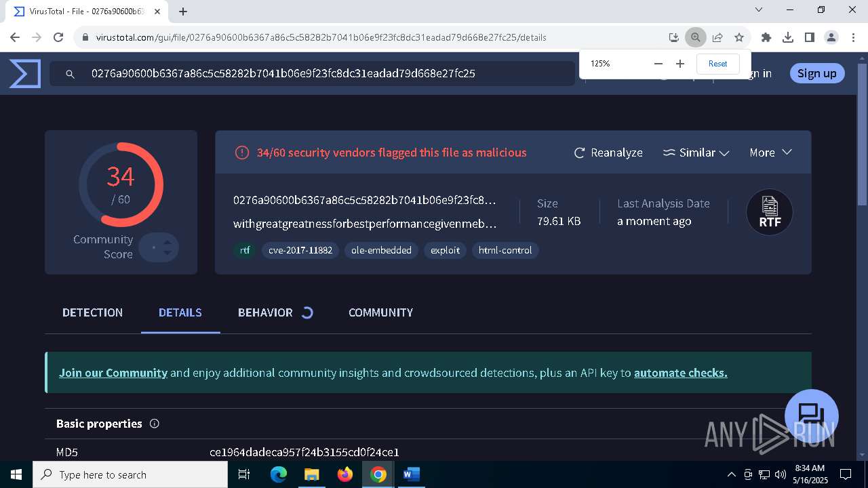
Task: Click the install app icon in address bar
Action: (x=673, y=37)
